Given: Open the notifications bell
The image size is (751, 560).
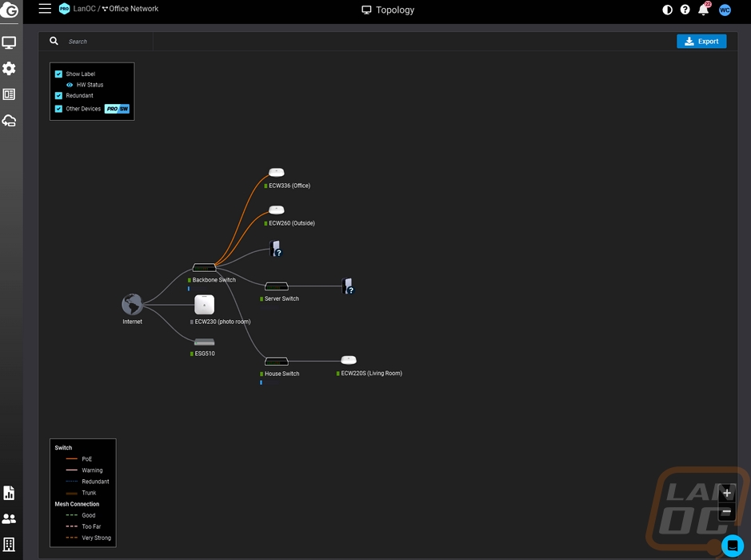Looking at the screenshot, I should (x=703, y=10).
